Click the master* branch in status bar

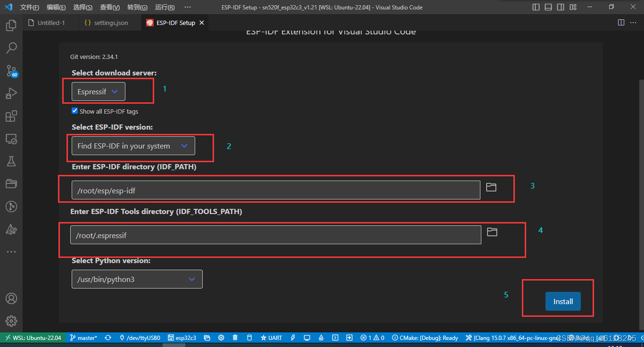(x=83, y=338)
